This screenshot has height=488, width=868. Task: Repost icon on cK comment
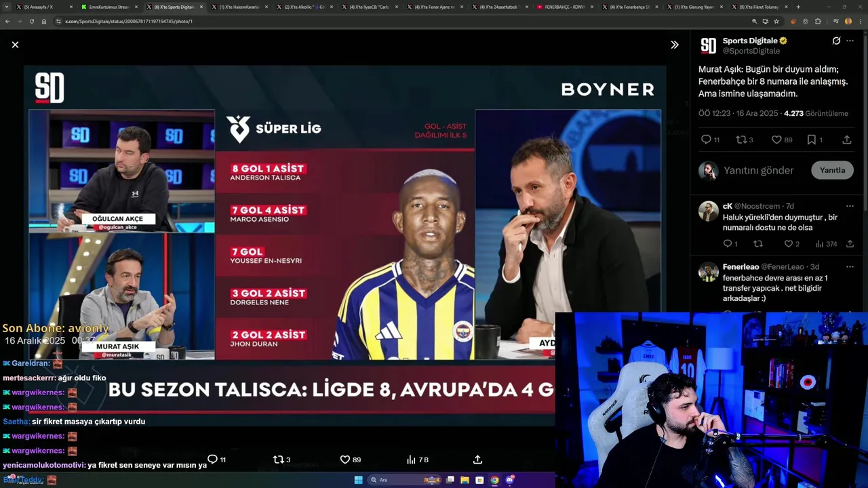758,244
